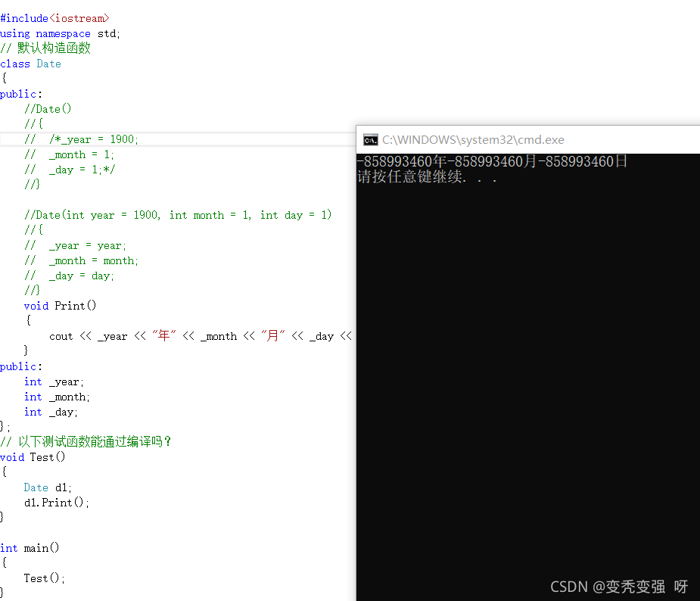Image resolution: width=700 pixels, height=601 pixels.
Task: Click the '//Date()' commented line
Action: (48, 109)
